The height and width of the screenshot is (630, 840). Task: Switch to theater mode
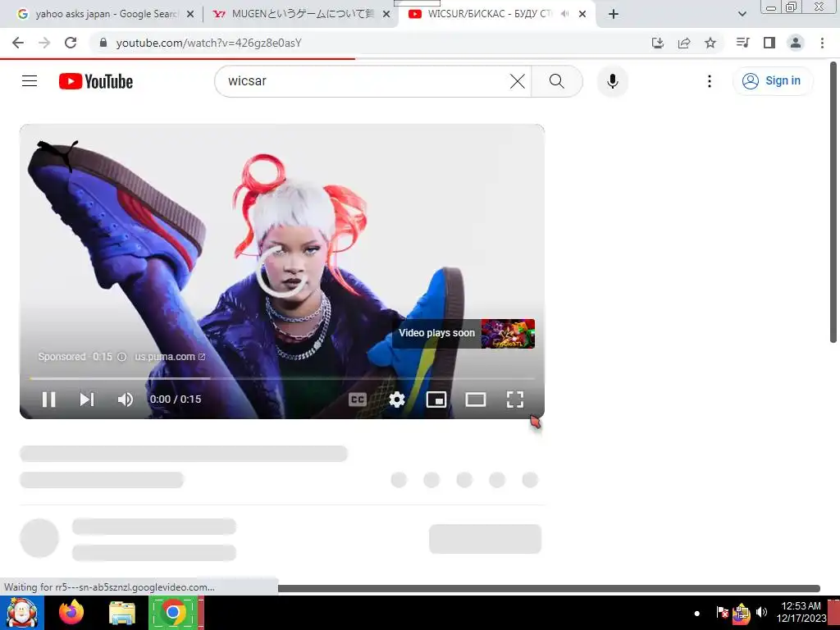(x=475, y=399)
